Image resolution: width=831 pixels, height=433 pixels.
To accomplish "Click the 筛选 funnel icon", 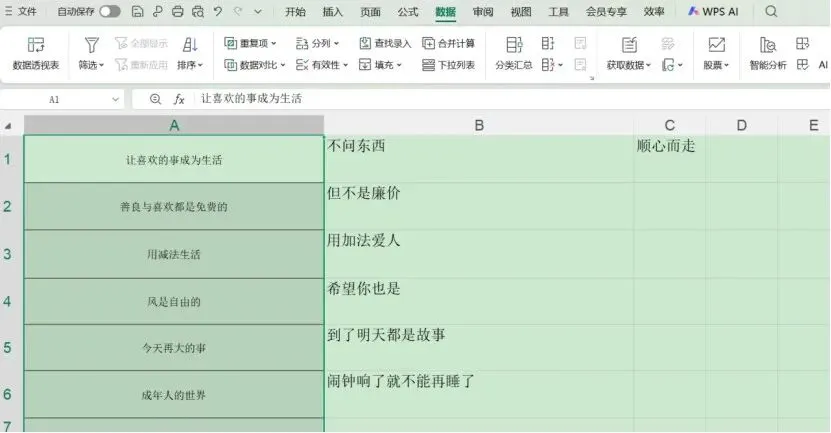I will pos(92,45).
